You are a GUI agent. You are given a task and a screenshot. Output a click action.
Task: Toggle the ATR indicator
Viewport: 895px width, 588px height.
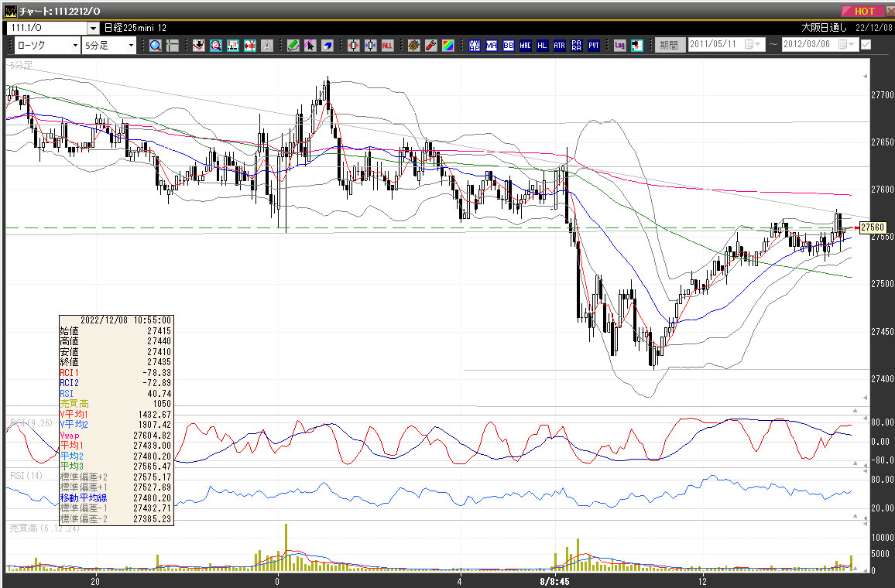click(x=559, y=45)
